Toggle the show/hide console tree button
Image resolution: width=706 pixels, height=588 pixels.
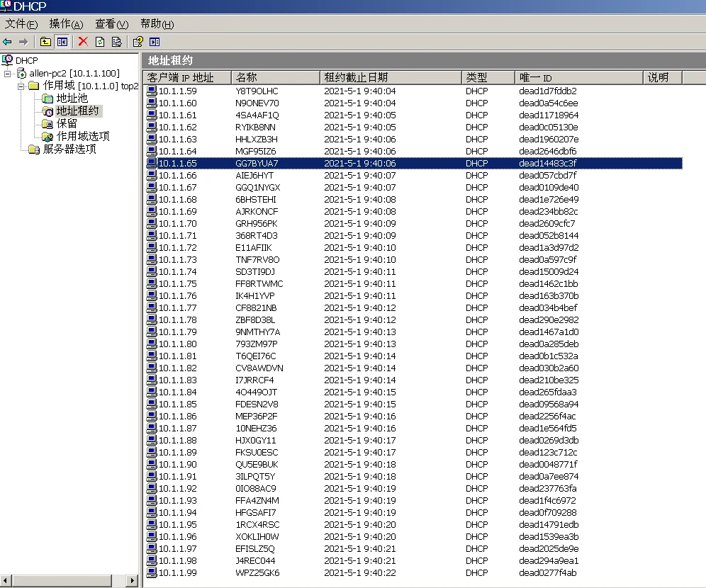[62, 42]
